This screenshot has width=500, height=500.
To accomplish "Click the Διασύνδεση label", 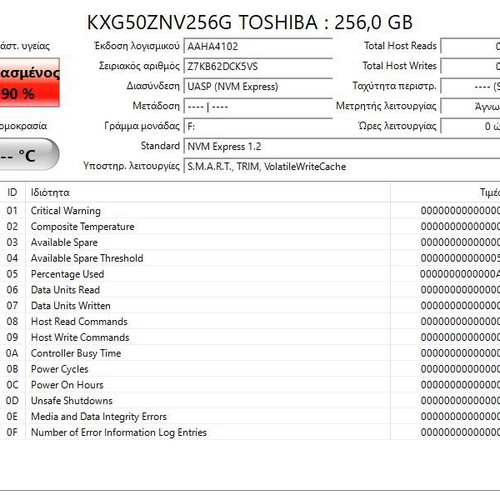I will click(x=153, y=86).
